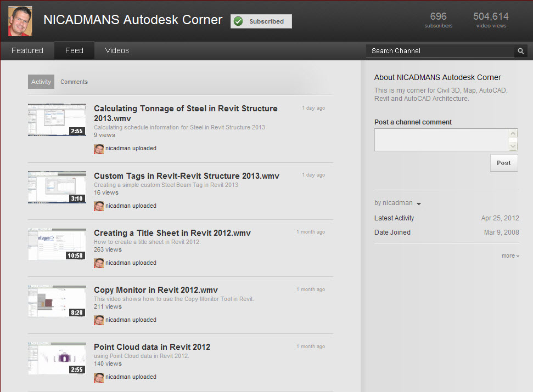Click the search magnifier icon
Screen dimensions: 533x392
point(521,51)
